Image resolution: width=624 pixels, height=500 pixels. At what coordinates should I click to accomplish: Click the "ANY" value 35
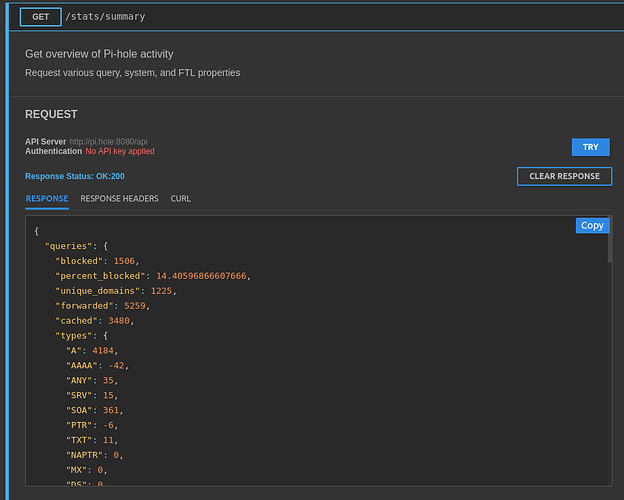(x=108, y=381)
